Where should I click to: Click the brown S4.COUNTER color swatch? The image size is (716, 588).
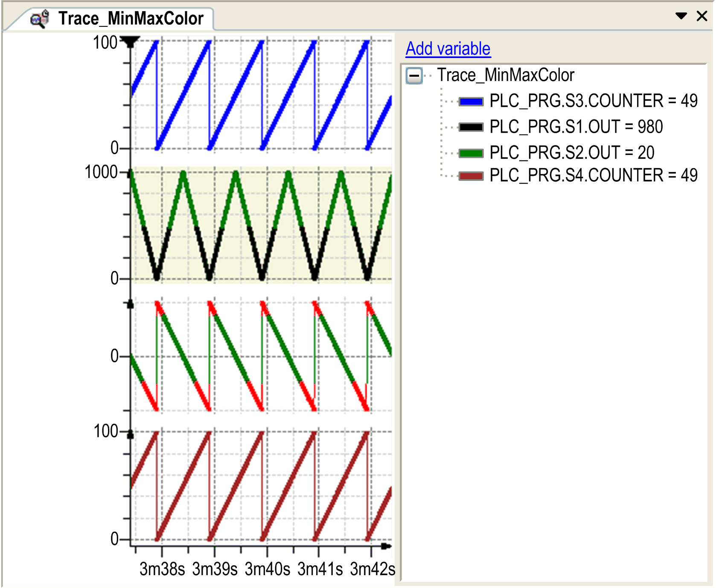click(x=471, y=176)
